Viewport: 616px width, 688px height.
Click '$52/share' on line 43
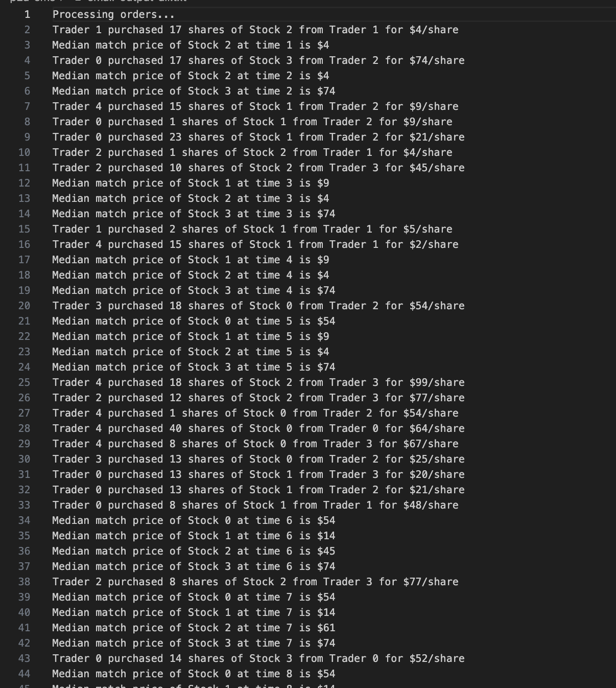point(437,658)
